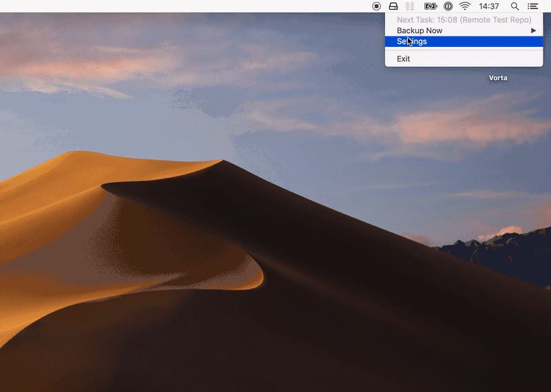The height and width of the screenshot is (392, 551).
Task: Click the dimmed column-bars menu bar icon
Action: point(410,6)
